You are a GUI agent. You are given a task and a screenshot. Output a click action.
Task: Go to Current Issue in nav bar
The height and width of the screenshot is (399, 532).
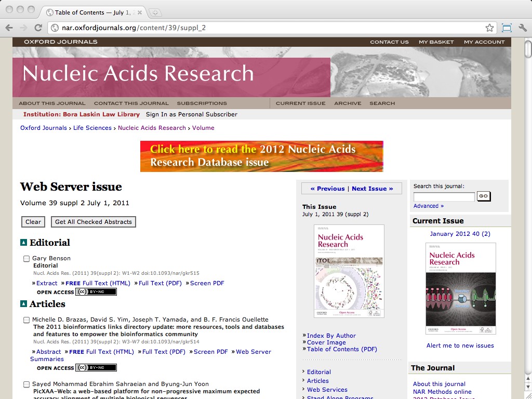tap(301, 103)
